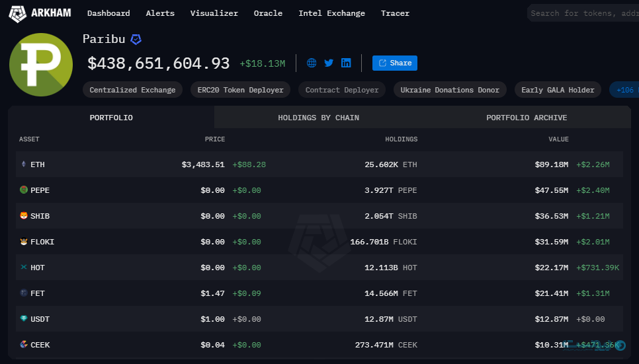Screen dimensions: 639x364
Task: Click the HOT token icon
Action: pyautogui.click(x=24, y=267)
